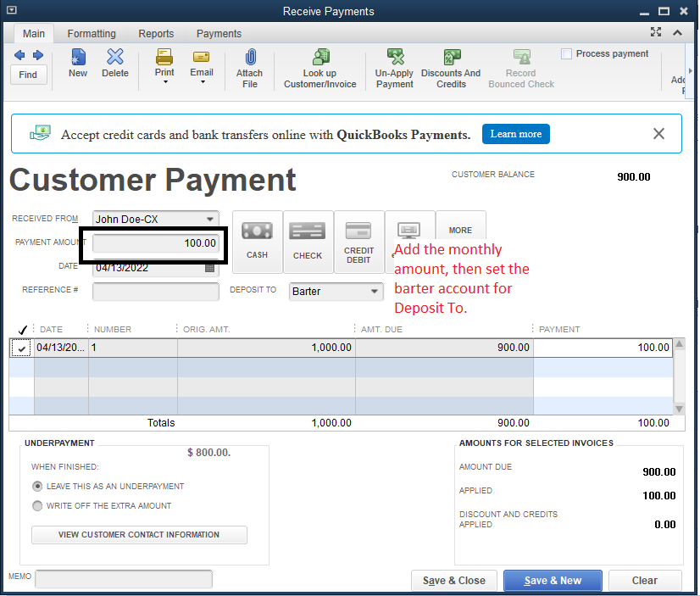Viewport: 700px width, 596px height.
Task: Click Un-Apply Payment icon
Action: click(x=395, y=69)
